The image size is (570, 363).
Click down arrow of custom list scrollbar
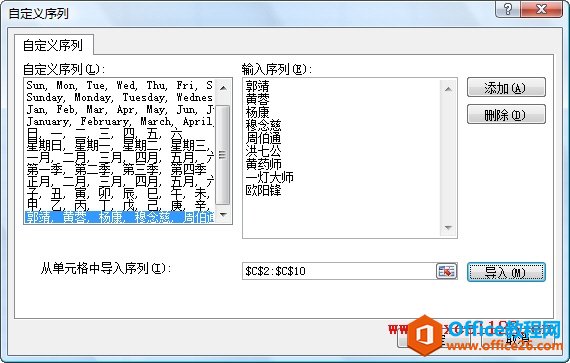[x=223, y=214]
